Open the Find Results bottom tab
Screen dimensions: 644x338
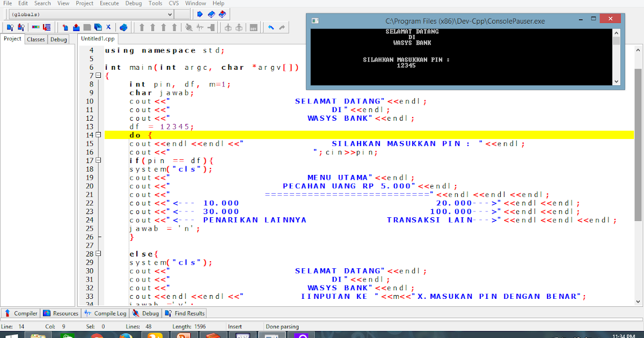coord(185,313)
